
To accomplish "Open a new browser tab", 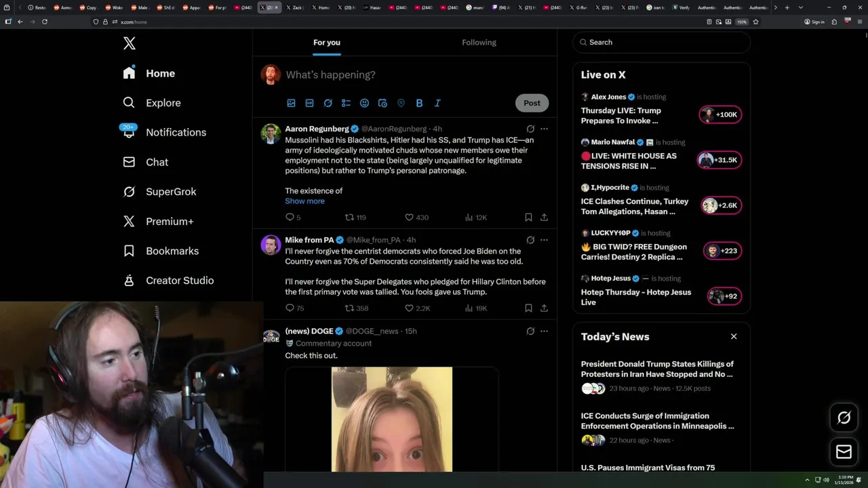I will coord(787,7).
